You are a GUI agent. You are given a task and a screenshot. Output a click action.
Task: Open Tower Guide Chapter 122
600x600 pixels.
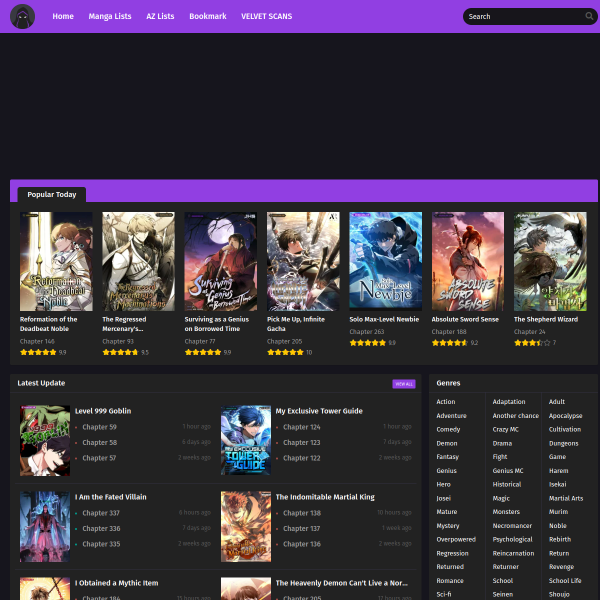pyautogui.click(x=302, y=458)
